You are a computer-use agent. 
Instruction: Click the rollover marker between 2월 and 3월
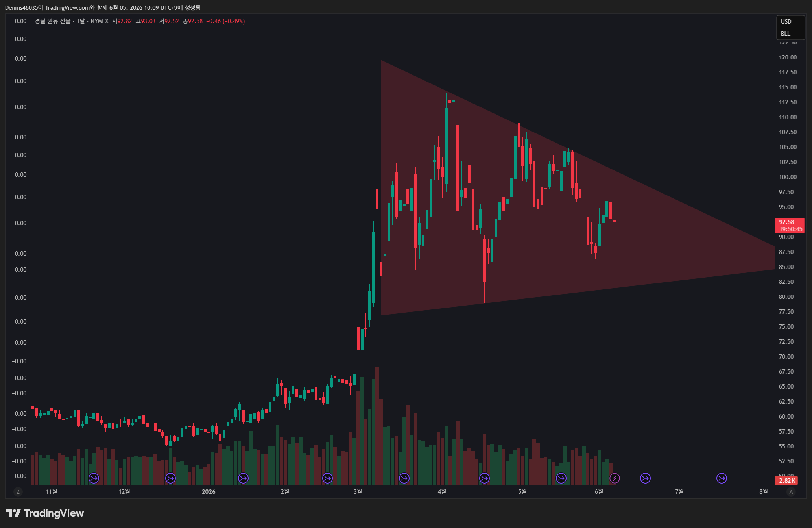point(327,478)
